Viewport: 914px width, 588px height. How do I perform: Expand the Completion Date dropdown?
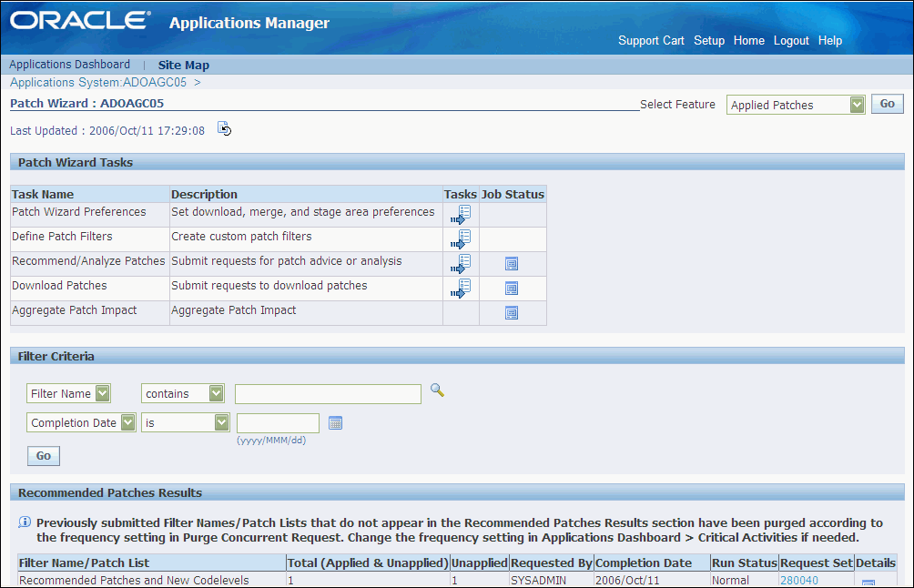(81, 422)
